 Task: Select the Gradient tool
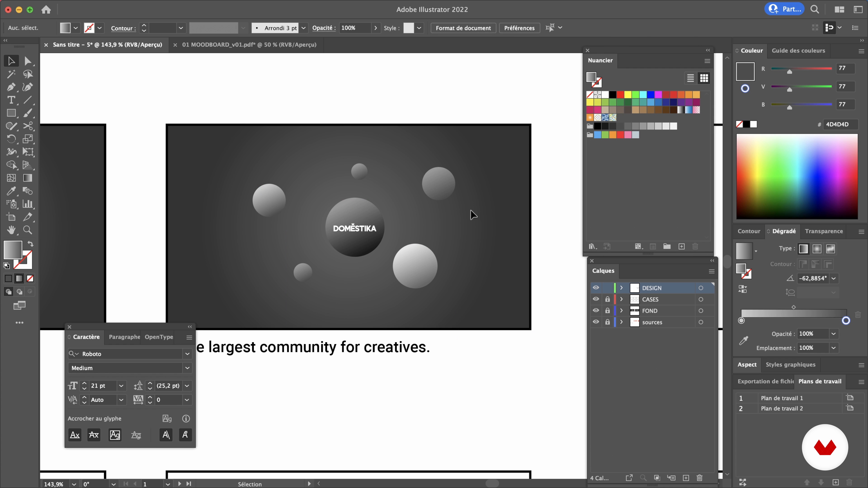click(x=28, y=178)
